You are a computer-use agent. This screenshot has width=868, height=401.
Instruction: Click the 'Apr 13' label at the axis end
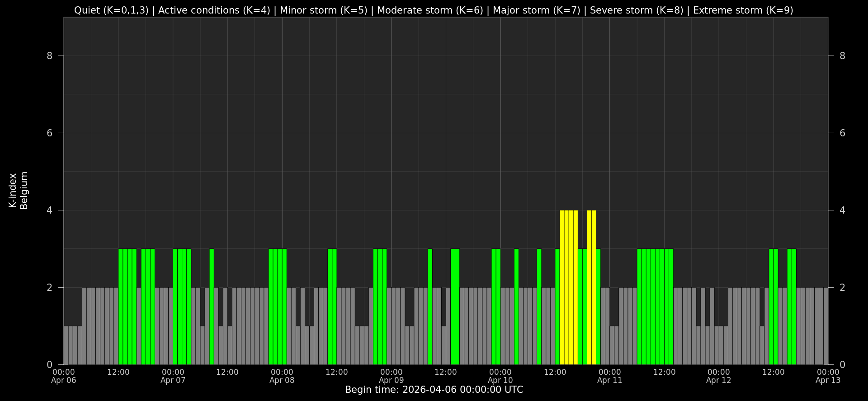pyautogui.click(x=828, y=380)
